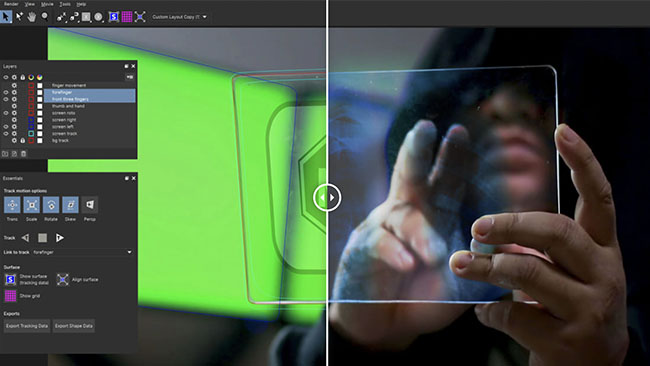
Task: Open the Custom Layout dropdown
Action: [x=179, y=17]
